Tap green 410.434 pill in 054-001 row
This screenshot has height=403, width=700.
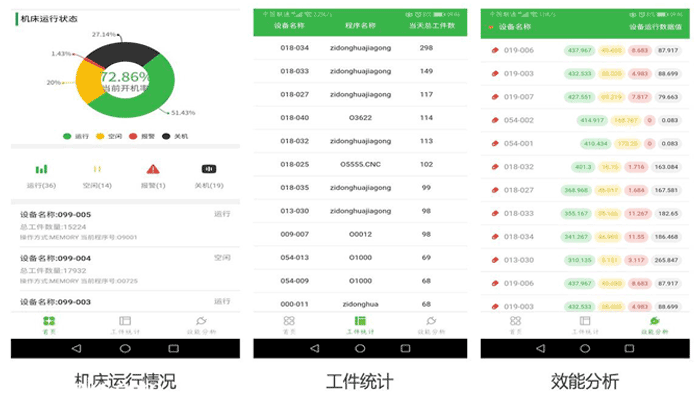(596, 143)
